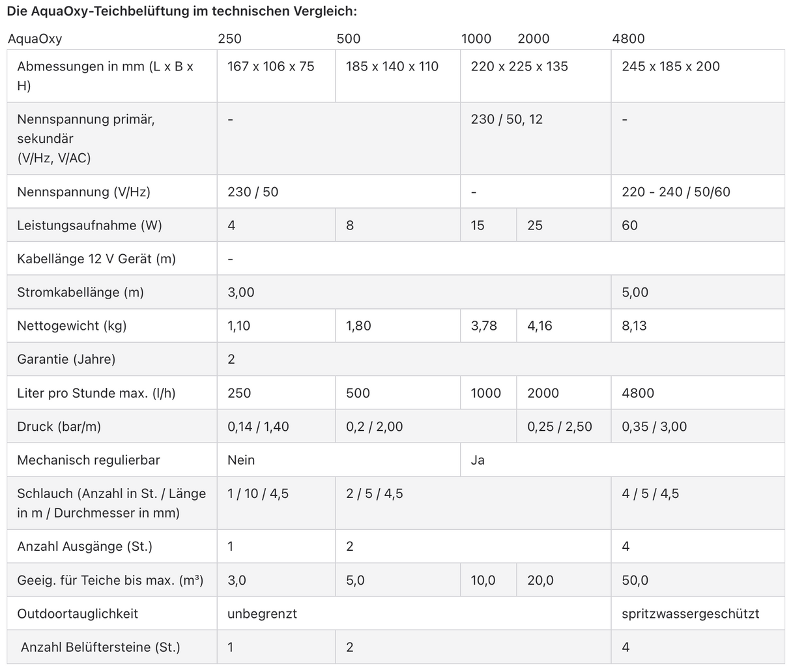The height and width of the screenshot is (672, 791).
Task: Select the 230 / 50, 12 voltage cell
Action: 506,119
